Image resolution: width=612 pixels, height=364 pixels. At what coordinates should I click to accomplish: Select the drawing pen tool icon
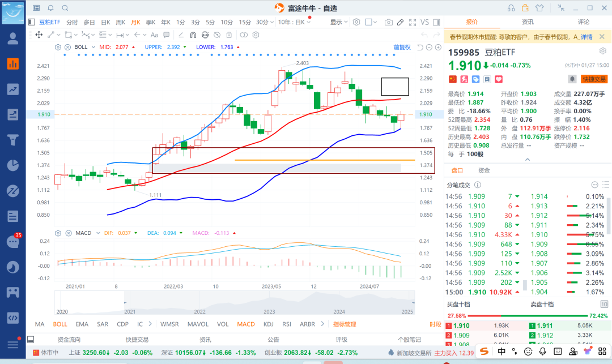[401, 22]
